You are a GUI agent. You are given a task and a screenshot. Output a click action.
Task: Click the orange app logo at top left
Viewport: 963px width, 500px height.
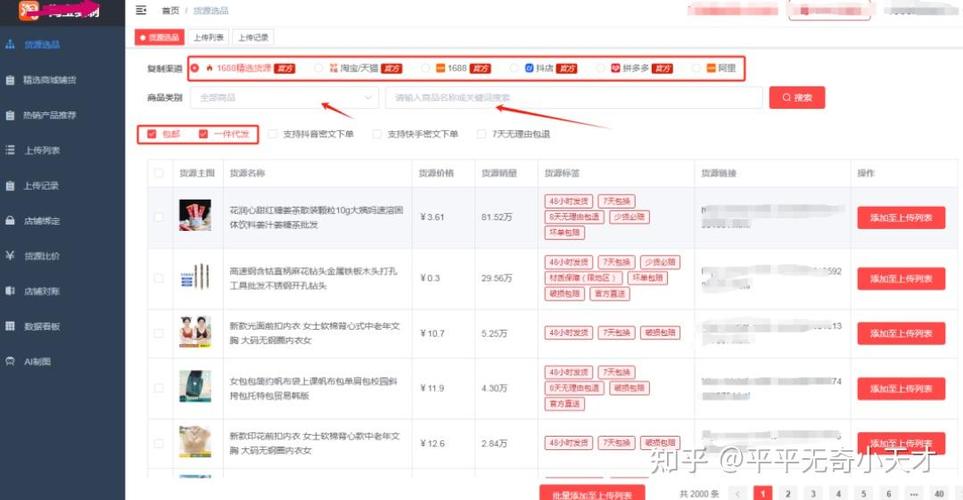point(28,10)
